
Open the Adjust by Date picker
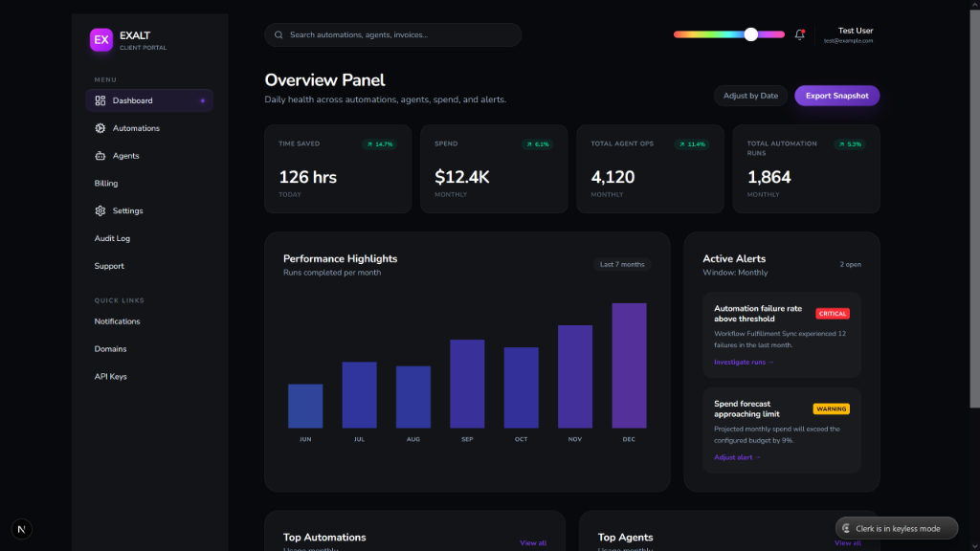(750, 96)
